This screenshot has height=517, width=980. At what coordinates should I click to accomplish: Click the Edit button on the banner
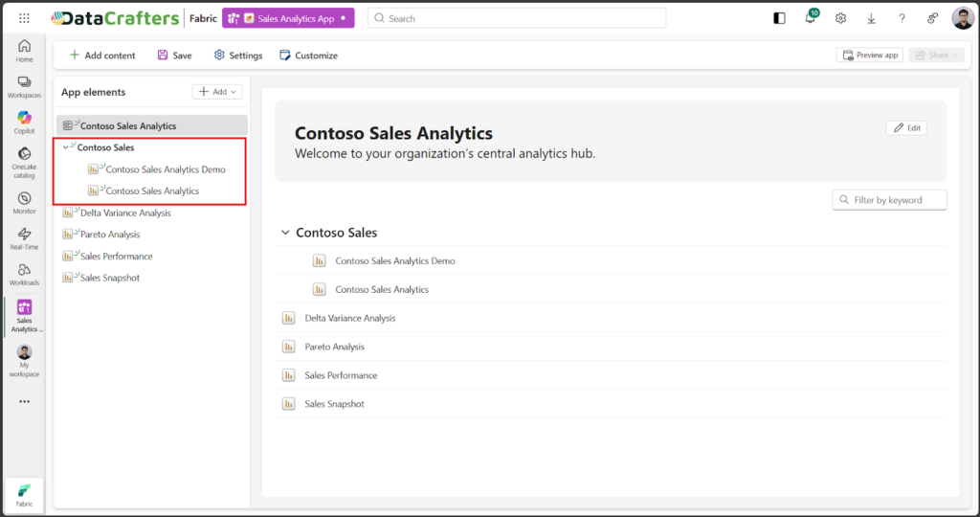click(x=905, y=128)
